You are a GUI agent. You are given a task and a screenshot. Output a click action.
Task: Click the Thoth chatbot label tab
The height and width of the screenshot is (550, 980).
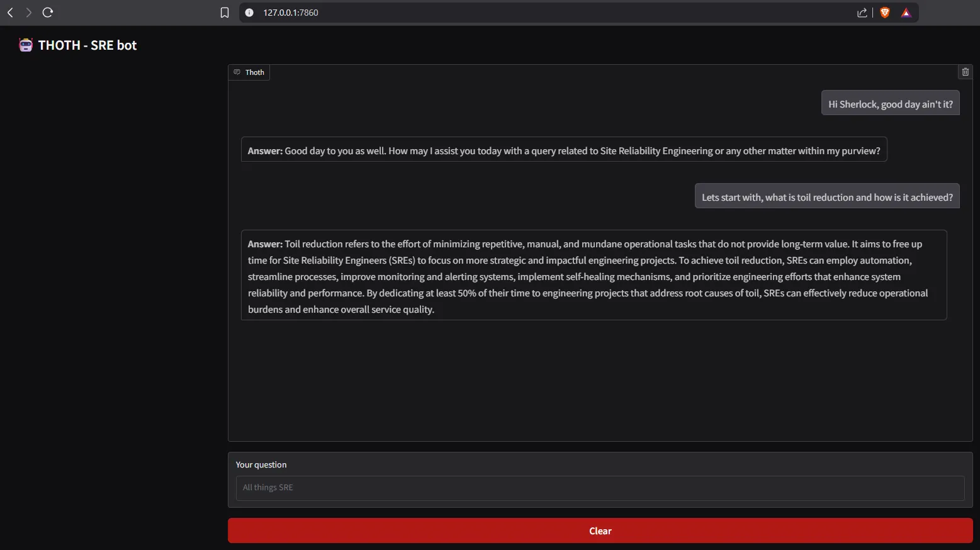tap(249, 72)
